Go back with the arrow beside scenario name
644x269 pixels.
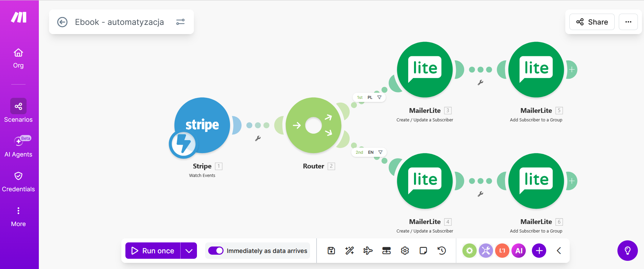tap(62, 22)
